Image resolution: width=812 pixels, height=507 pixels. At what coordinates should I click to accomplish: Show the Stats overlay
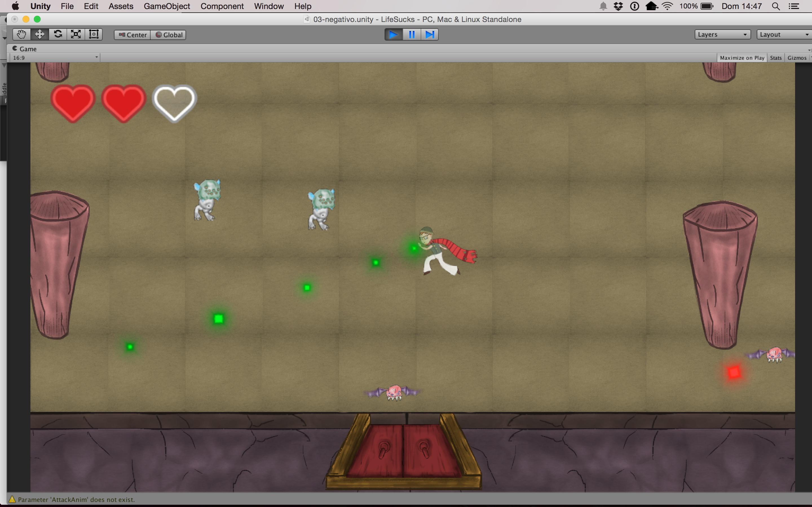pyautogui.click(x=775, y=58)
